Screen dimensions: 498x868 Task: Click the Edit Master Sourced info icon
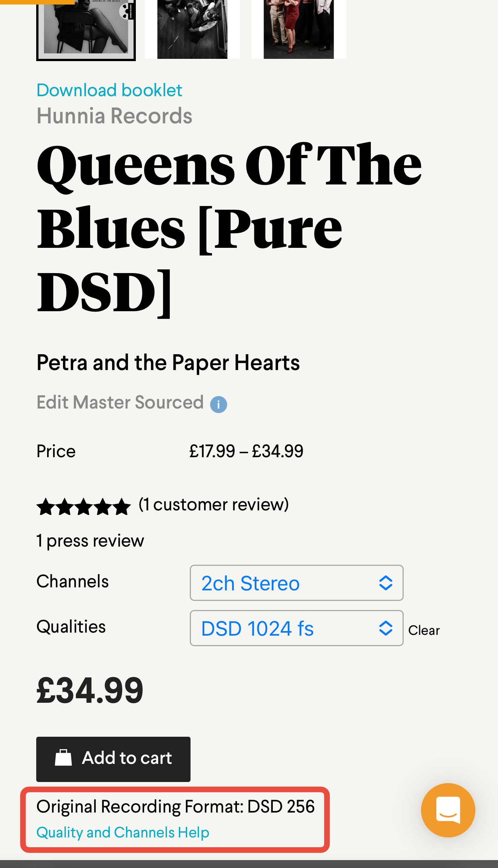(x=218, y=405)
